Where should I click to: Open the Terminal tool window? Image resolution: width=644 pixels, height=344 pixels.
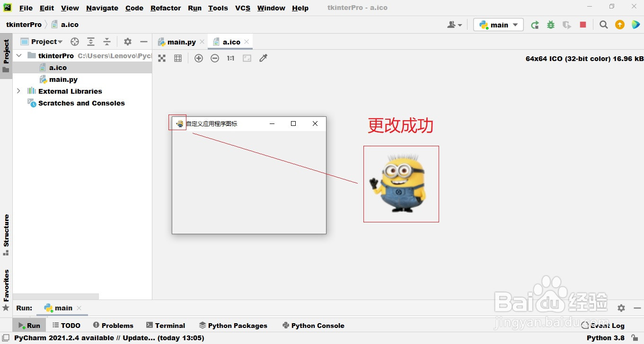(166, 326)
